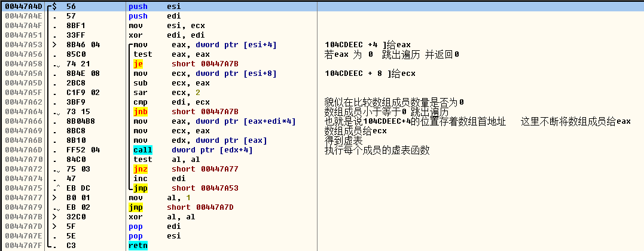The height and width of the screenshot is (251, 644).
Task: Select the 'je short 00447A7B' instruction
Action: (185, 64)
